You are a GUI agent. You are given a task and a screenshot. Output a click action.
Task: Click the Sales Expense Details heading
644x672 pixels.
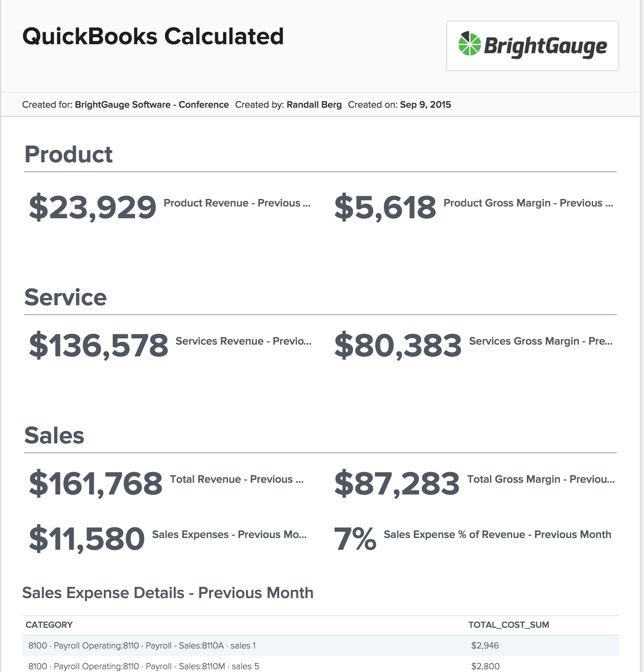pos(168,593)
